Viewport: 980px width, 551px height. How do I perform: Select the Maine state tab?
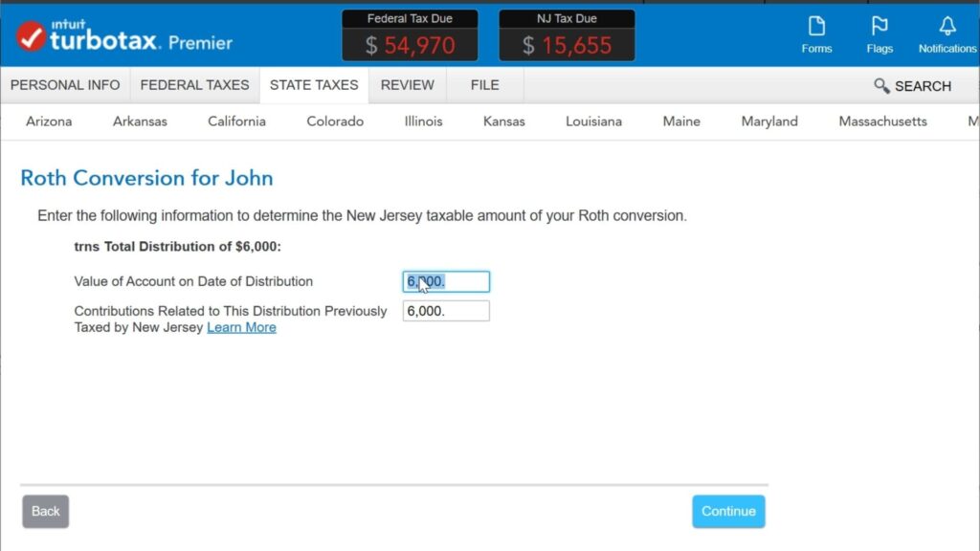click(x=681, y=121)
